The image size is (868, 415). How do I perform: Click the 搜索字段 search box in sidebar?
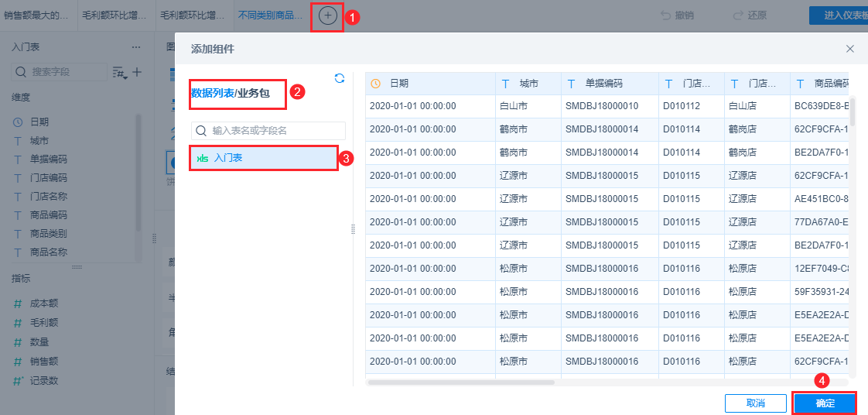59,72
